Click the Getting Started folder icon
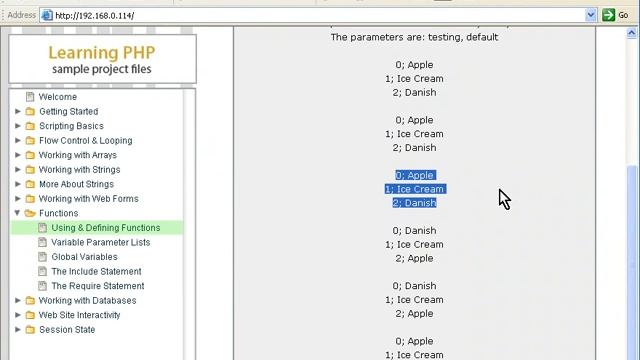The image size is (640, 360). 30,111
